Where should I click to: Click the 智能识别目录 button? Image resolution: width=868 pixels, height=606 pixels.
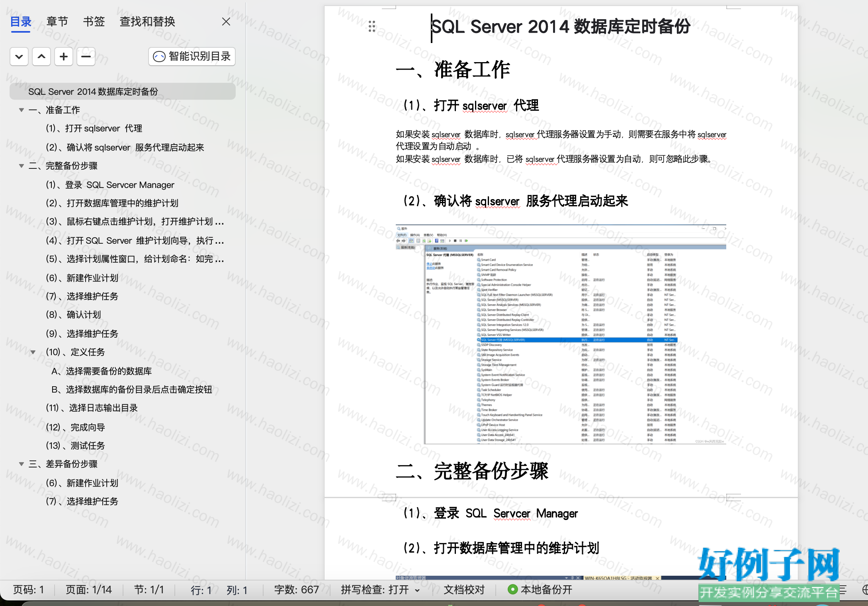(192, 57)
